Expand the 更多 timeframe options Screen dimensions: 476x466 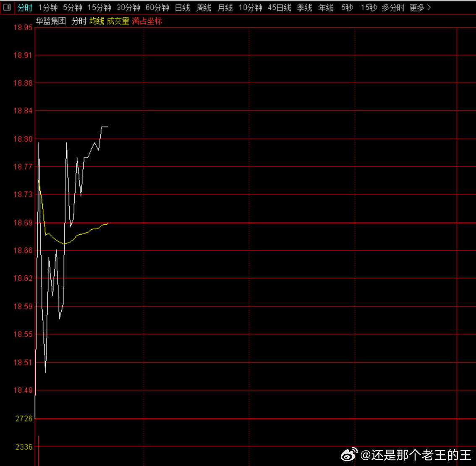tap(420, 8)
